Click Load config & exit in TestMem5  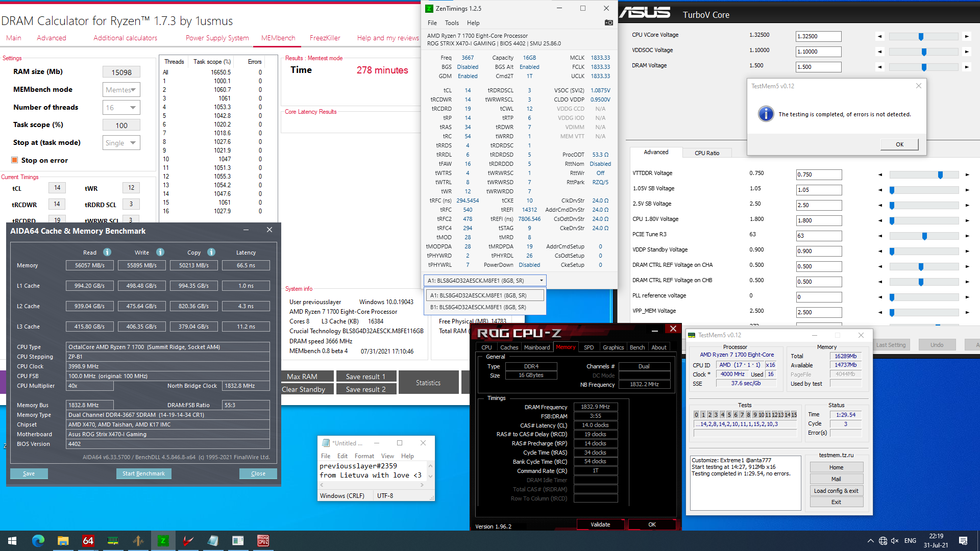pos(836,491)
